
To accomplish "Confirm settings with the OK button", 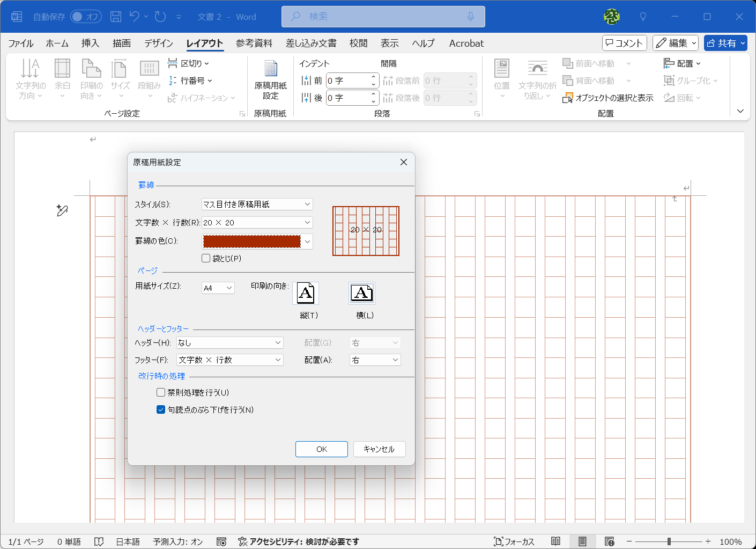I will coord(321,449).
